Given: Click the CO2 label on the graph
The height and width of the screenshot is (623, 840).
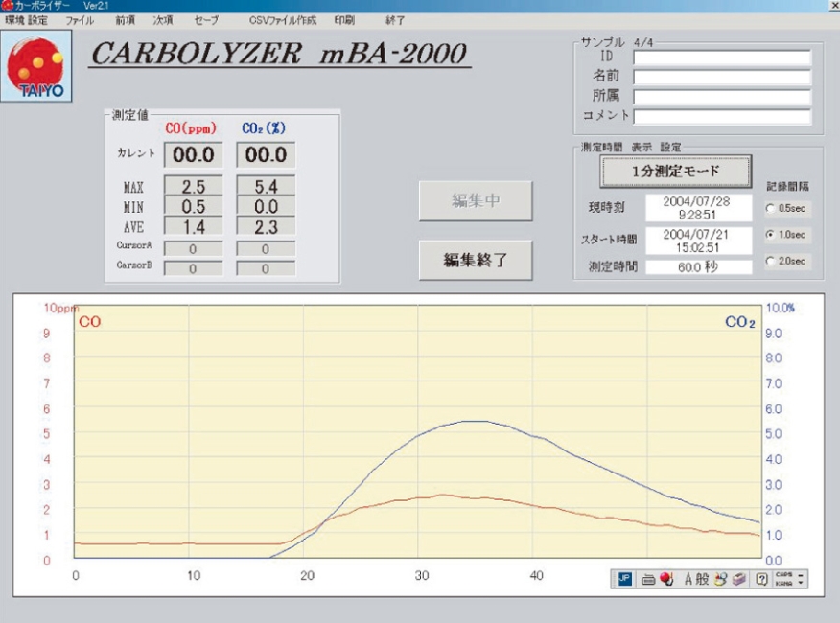Looking at the screenshot, I should pos(740,322).
